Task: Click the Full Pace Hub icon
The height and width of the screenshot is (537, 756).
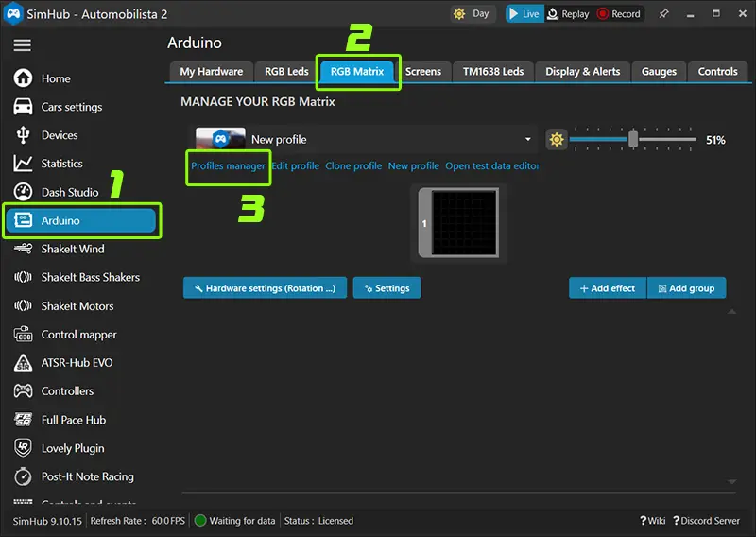Action: pyautogui.click(x=23, y=419)
